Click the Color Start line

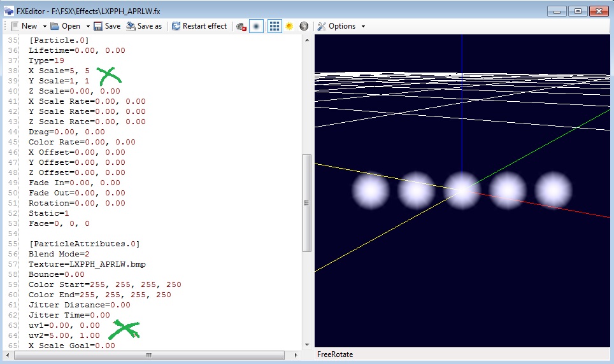click(x=105, y=284)
